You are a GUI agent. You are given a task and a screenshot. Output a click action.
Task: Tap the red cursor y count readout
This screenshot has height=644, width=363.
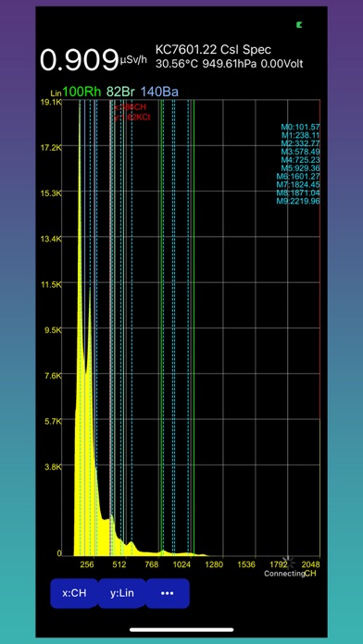(x=132, y=118)
